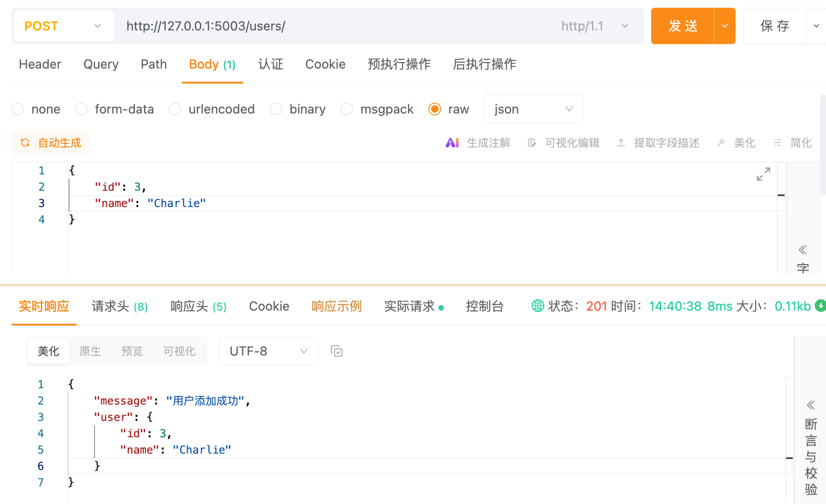
Task: Select the 美化 response view
Action: pos(49,351)
